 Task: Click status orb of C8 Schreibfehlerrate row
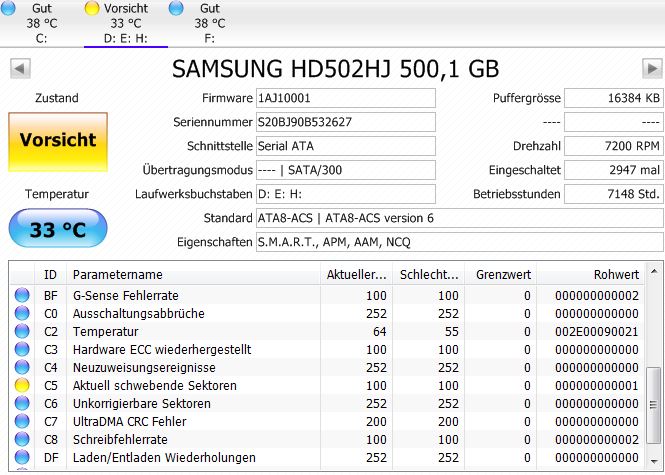(x=22, y=439)
